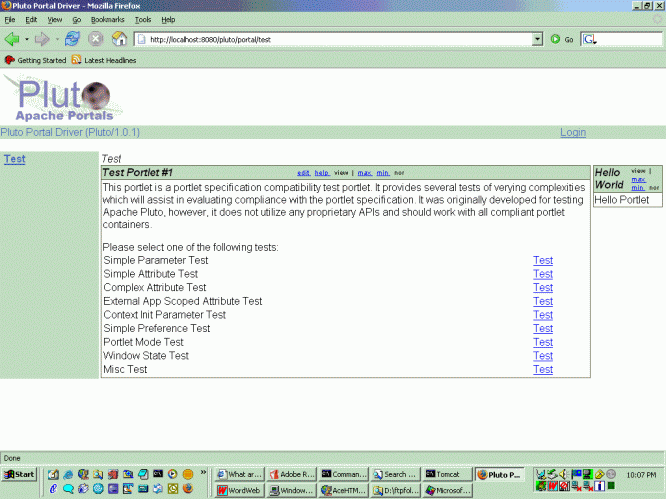Open the Back button history dropdown arrow

[x=26, y=39]
